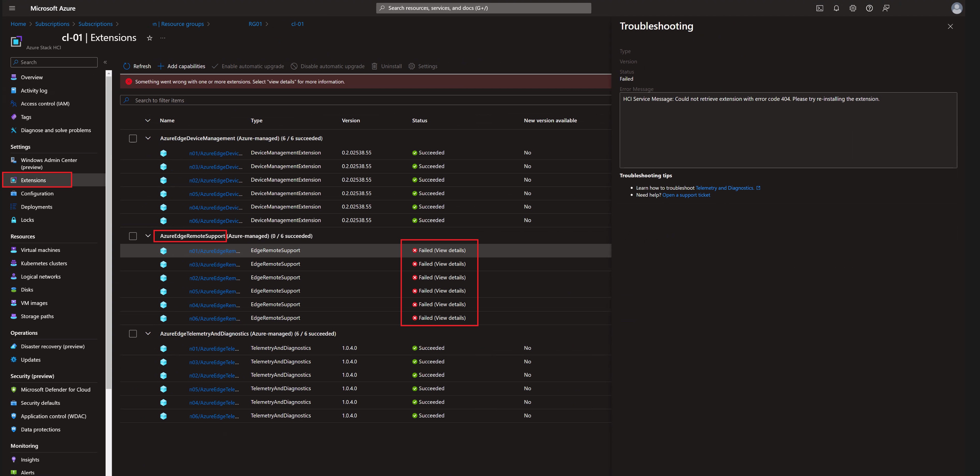Open the Azure portal hamburger menu
980x476 pixels.
coord(12,8)
